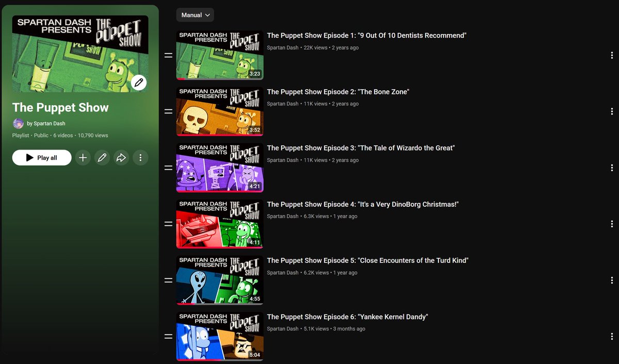Click '22K views' text on Episode 1

point(316,47)
